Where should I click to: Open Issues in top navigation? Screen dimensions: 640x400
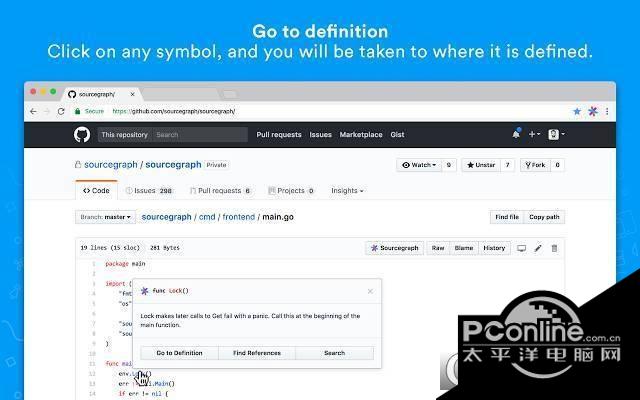[x=320, y=134]
